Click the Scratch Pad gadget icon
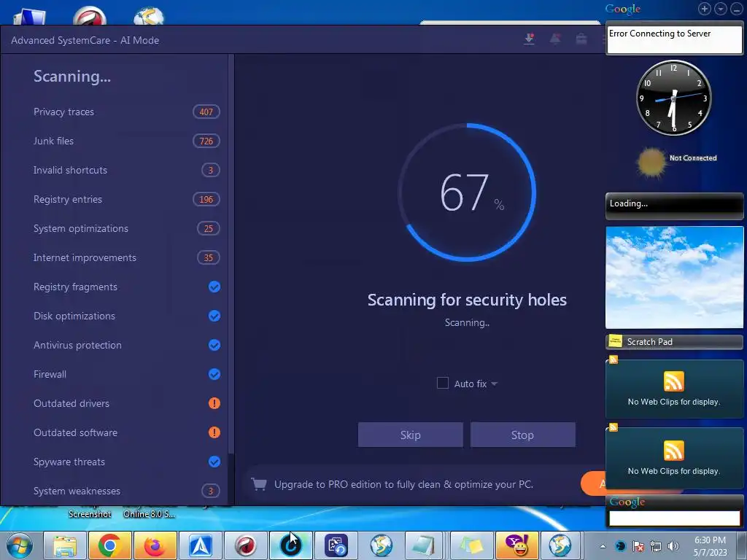747x560 pixels. (x=616, y=341)
